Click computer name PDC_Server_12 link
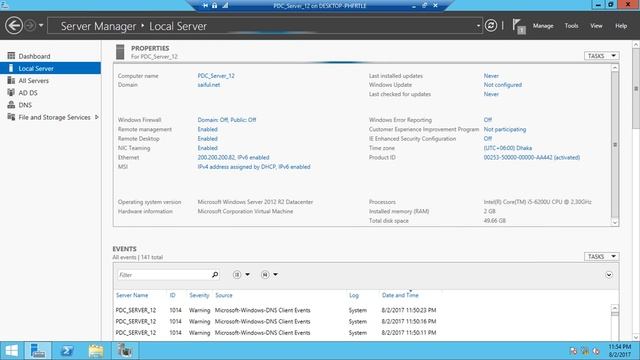 216,76
